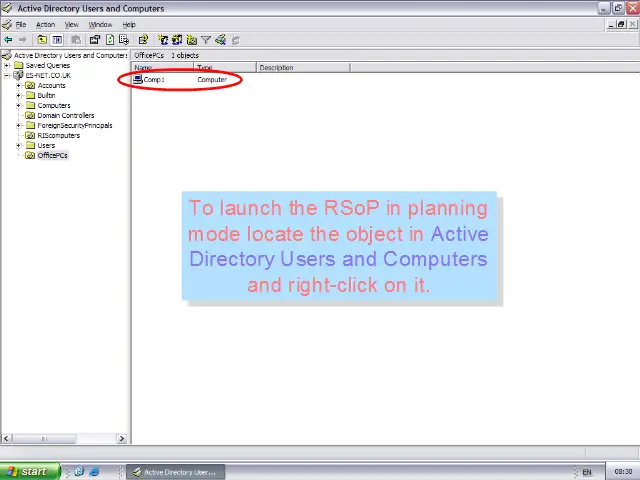
Task: Click the console icon left of File menu
Action: 7,24
